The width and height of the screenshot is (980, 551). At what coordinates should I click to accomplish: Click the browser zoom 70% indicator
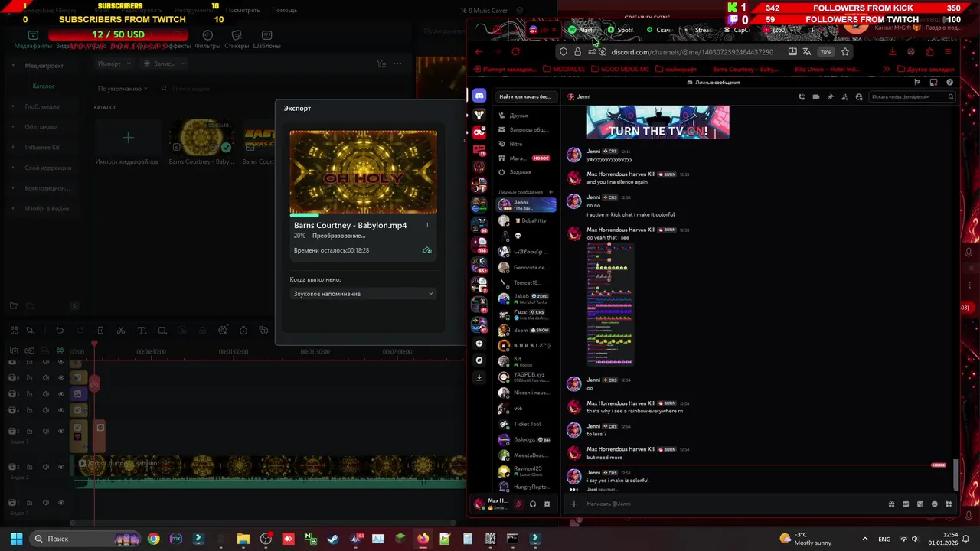click(825, 52)
